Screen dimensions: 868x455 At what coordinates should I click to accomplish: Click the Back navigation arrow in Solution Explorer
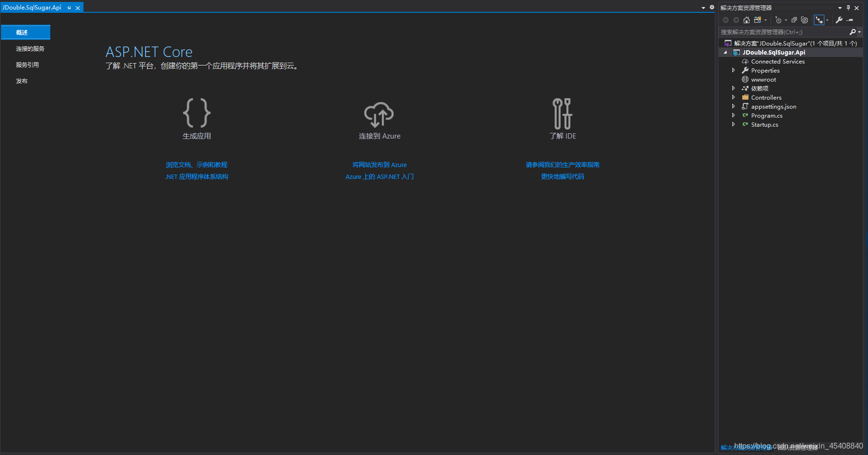tap(726, 19)
